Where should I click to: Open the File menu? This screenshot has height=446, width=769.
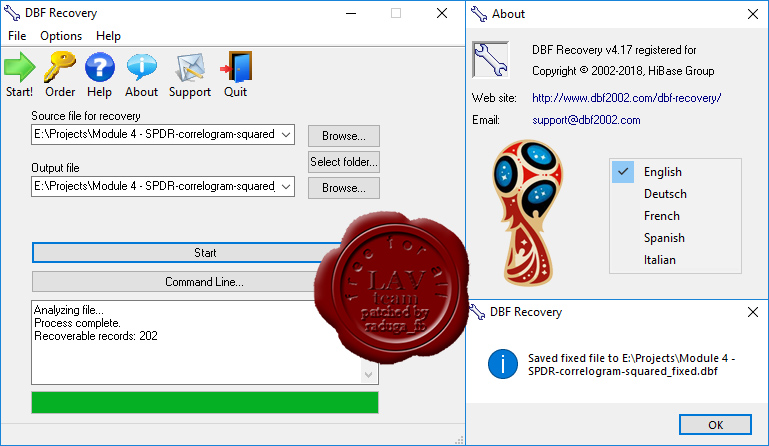coord(17,36)
